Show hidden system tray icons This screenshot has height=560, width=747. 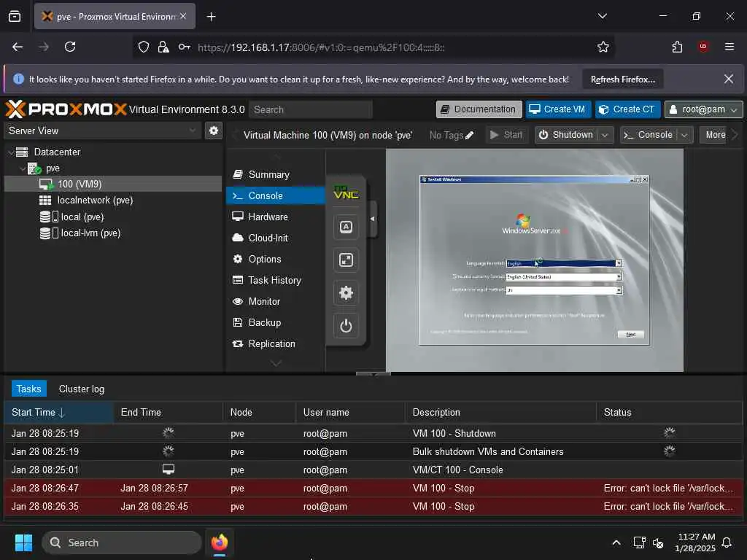[616, 542]
